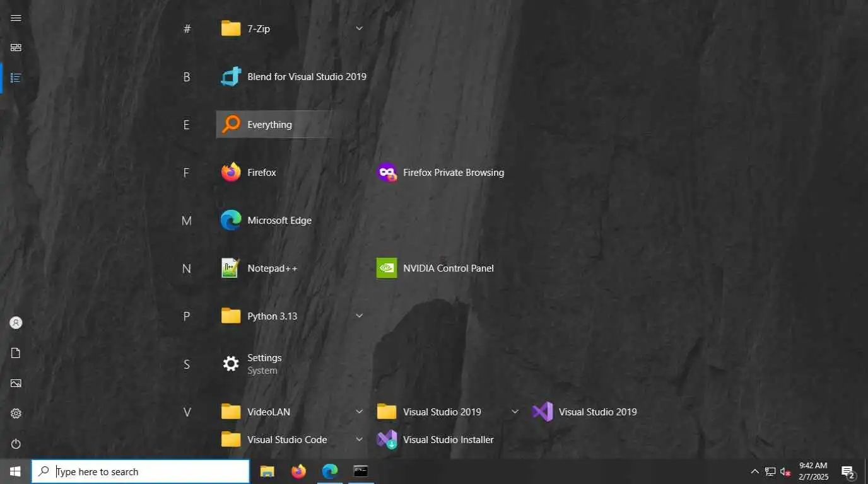Image resolution: width=868 pixels, height=484 pixels.
Task: Open Firefox from the taskbar
Action: pos(298,471)
